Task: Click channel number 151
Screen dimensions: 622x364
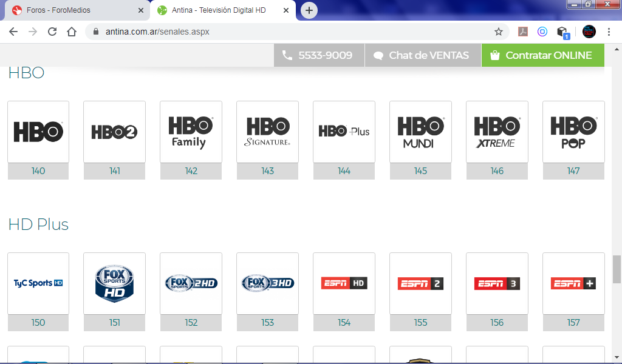Action: (x=115, y=322)
